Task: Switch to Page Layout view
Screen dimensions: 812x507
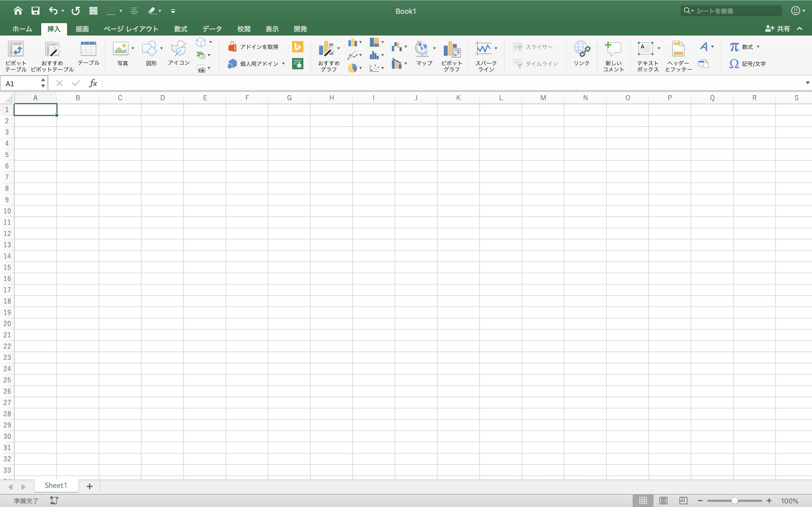Action: pos(663,500)
